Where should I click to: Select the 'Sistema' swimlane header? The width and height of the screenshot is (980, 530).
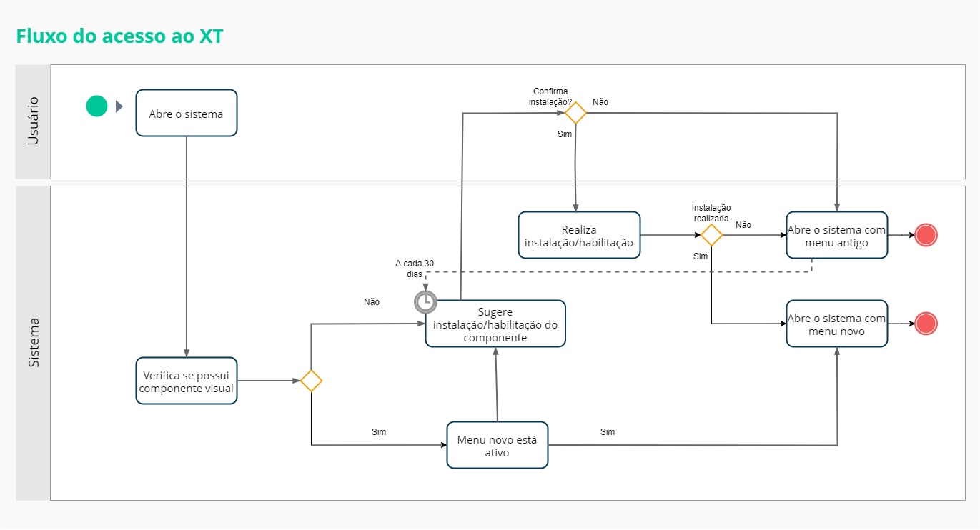(33, 343)
